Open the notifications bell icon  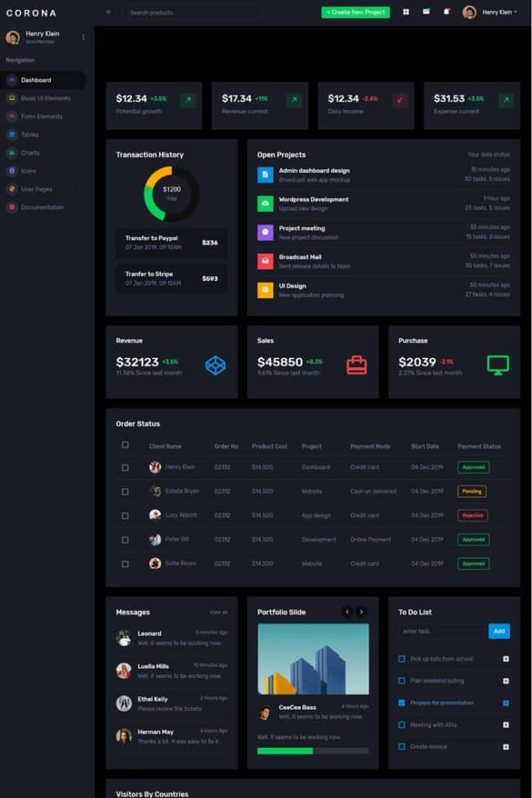446,12
